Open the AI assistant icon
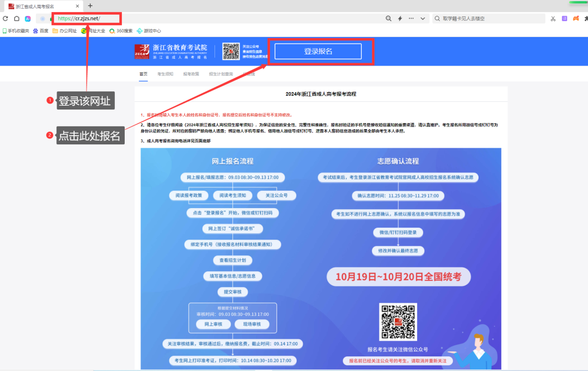Image resolution: width=588 pixels, height=371 pixels. [28, 19]
